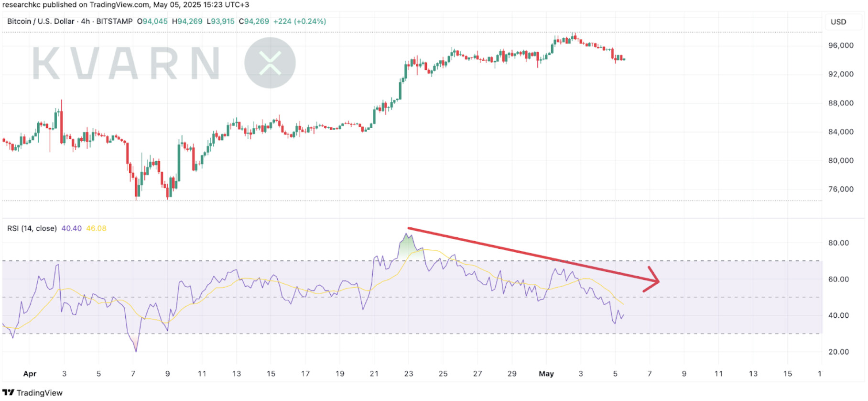Select the 4h interval label
Screen dimensions: 868x401
click(x=85, y=22)
